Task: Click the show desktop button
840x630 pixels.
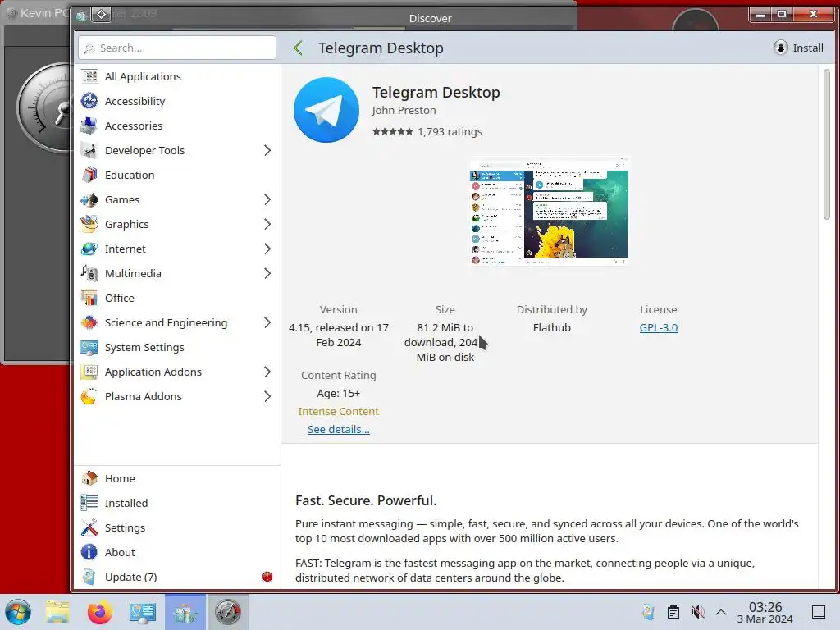Action: 819,612
